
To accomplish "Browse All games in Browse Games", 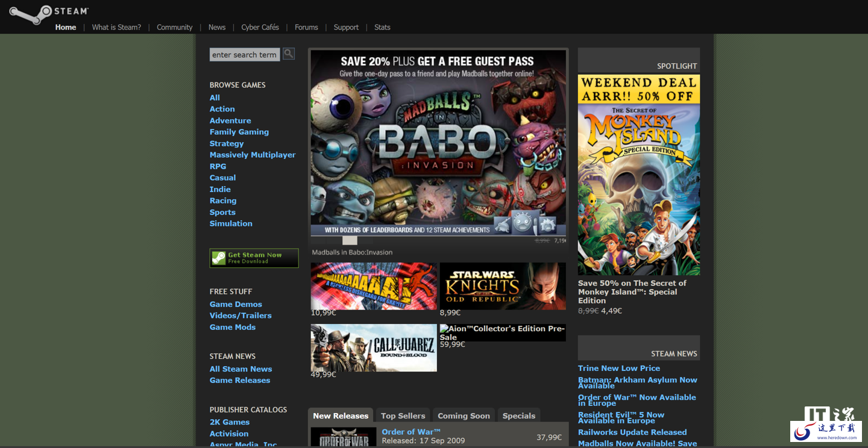I will click(215, 98).
